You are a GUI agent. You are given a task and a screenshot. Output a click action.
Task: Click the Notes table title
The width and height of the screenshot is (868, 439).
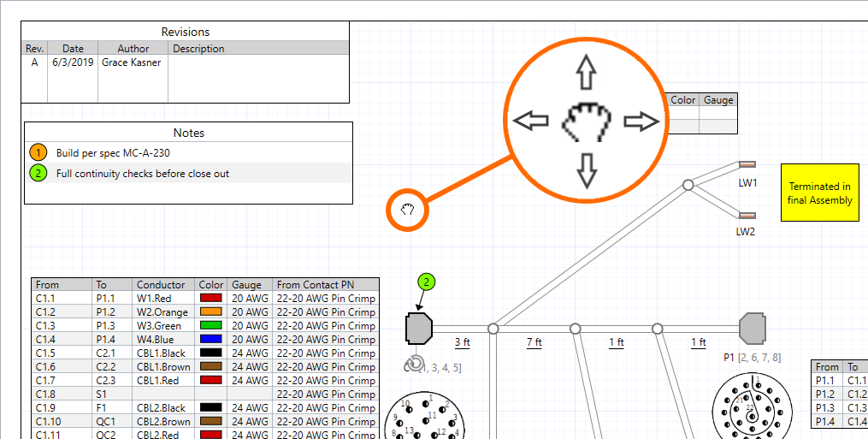tap(189, 133)
